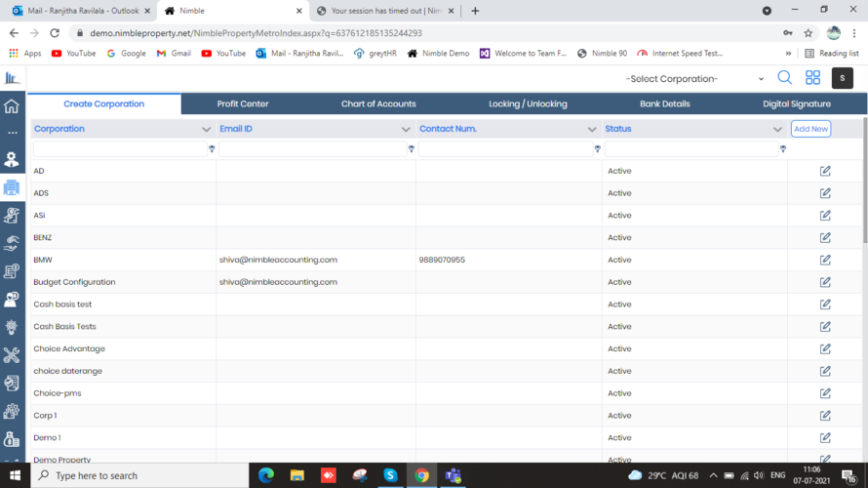This screenshot has width=868, height=488.
Task: Click the filter icon for Email ID column
Action: 412,149
